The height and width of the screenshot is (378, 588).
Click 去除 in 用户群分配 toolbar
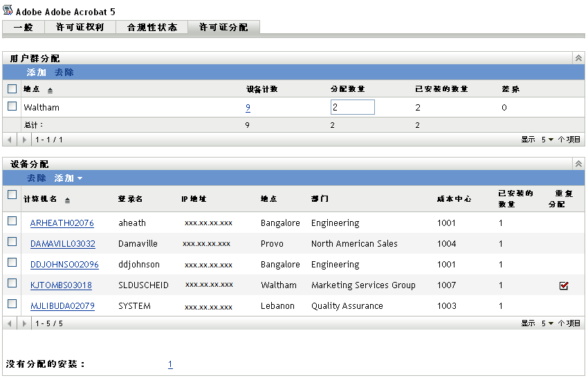[x=64, y=73]
